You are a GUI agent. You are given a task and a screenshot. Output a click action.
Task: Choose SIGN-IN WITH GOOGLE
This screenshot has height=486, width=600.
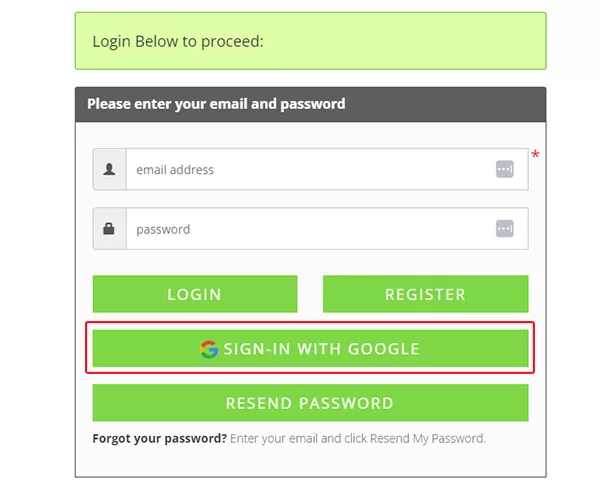pos(310,348)
